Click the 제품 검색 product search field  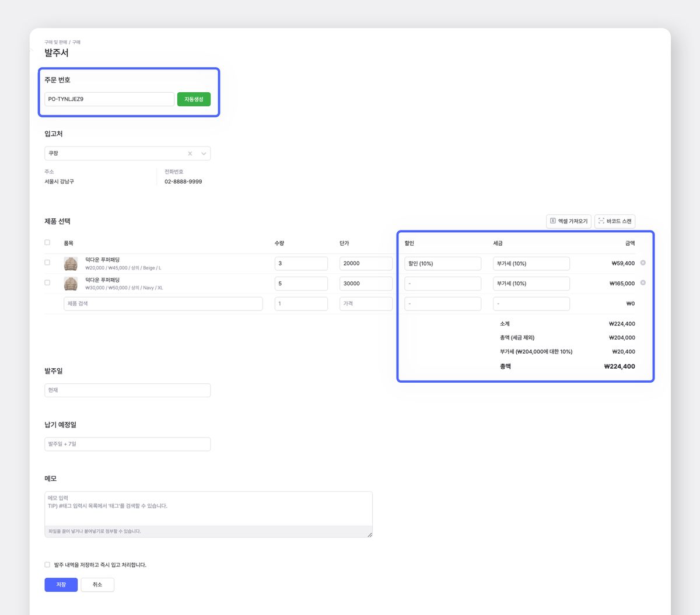(x=163, y=303)
